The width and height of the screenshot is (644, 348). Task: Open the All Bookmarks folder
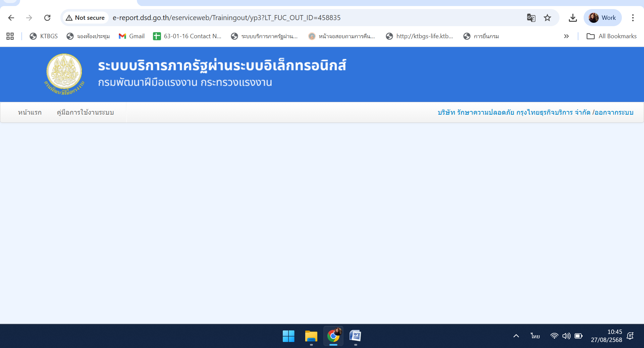(611, 36)
